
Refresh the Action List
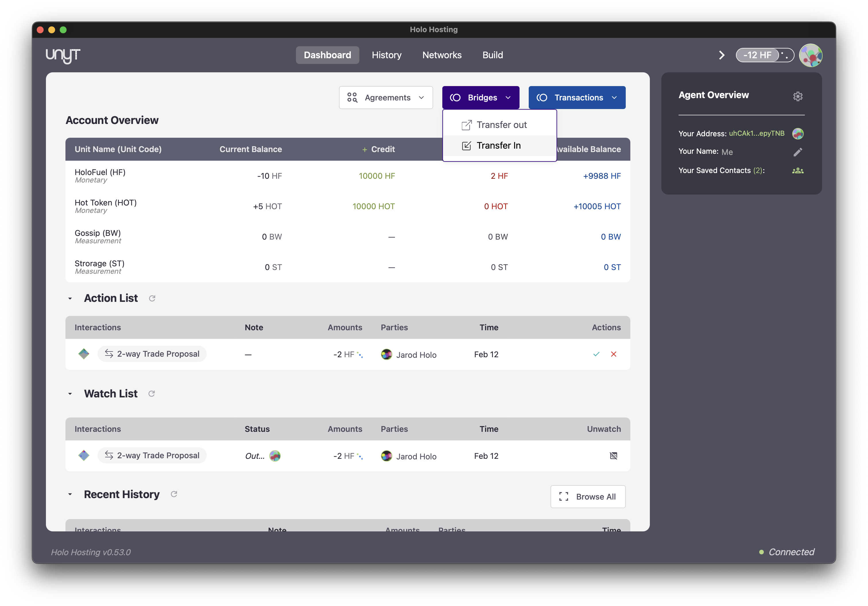(152, 298)
